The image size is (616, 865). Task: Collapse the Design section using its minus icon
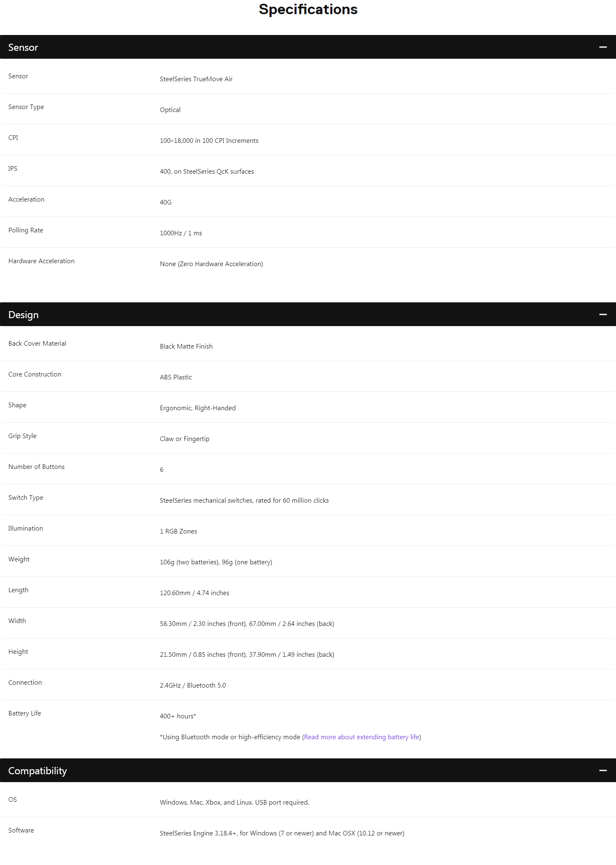tap(603, 315)
